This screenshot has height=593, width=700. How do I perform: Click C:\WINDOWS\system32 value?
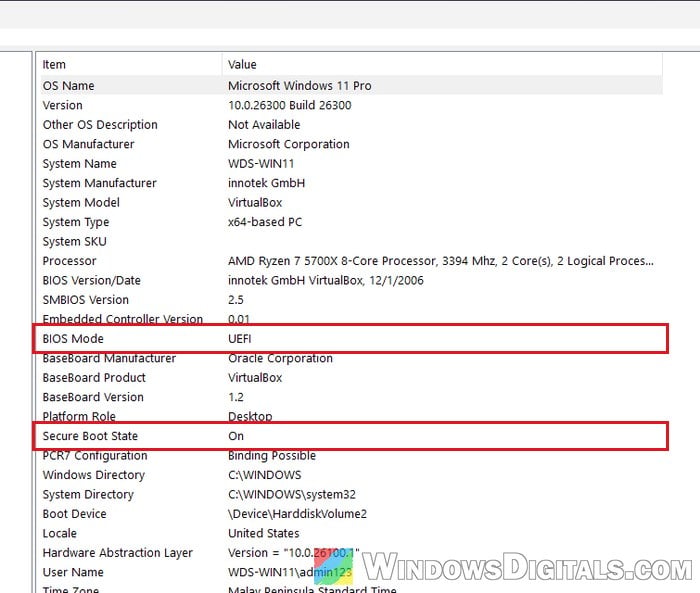[292, 495]
